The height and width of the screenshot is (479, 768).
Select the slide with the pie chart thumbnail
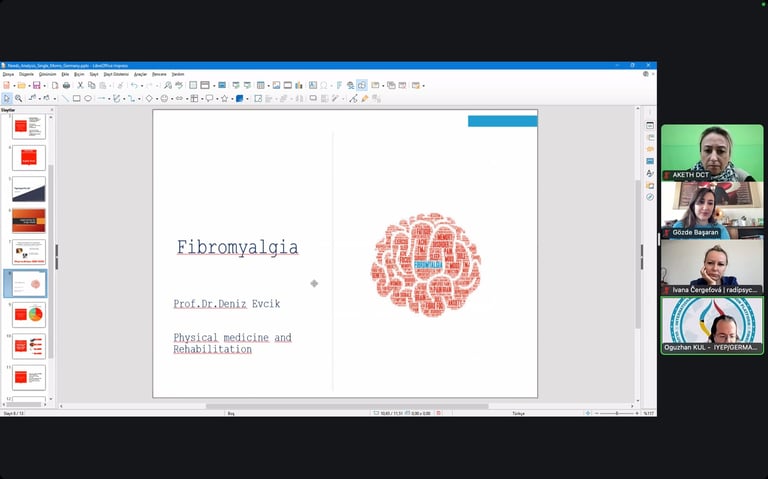point(29,314)
